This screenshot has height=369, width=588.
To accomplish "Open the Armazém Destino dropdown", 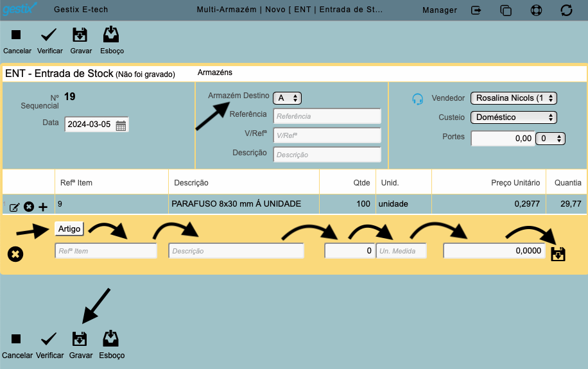I will (x=287, y=98).
